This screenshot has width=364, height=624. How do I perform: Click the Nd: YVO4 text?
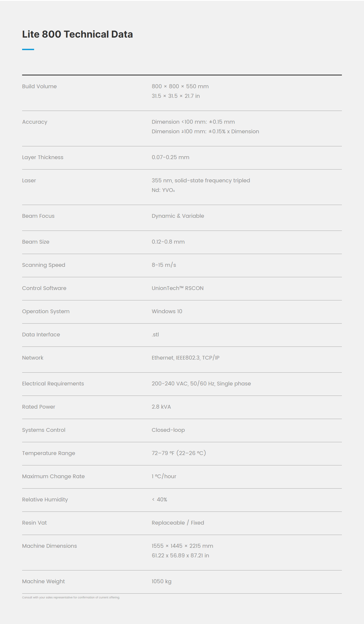(x=163, y=190)
